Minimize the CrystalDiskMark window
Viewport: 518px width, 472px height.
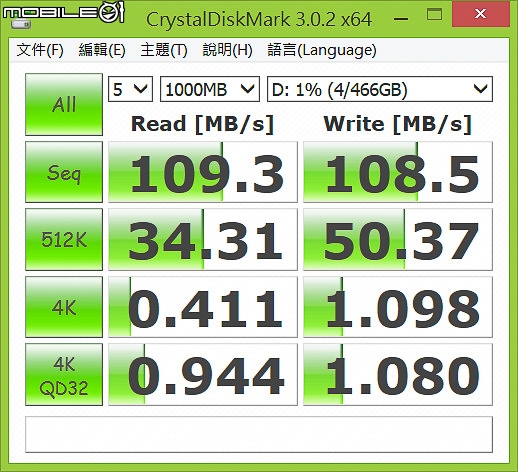(x=401, y=19)
